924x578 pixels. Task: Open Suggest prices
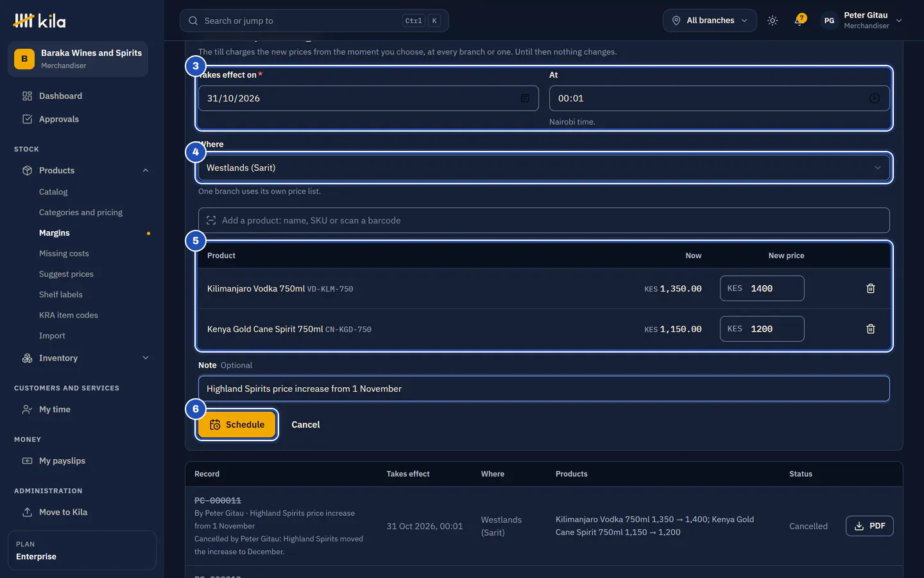point(66,274)
